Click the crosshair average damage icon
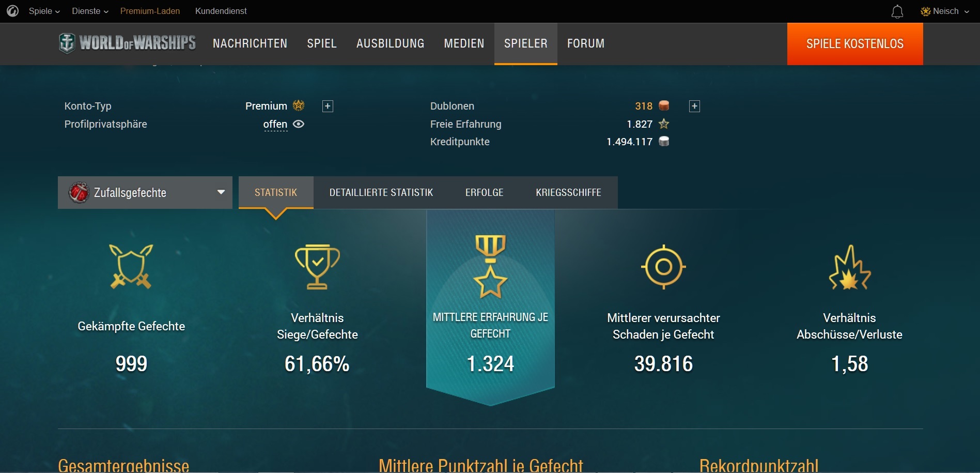The width and height of the screenshot is (980, 473). (663, 267)
